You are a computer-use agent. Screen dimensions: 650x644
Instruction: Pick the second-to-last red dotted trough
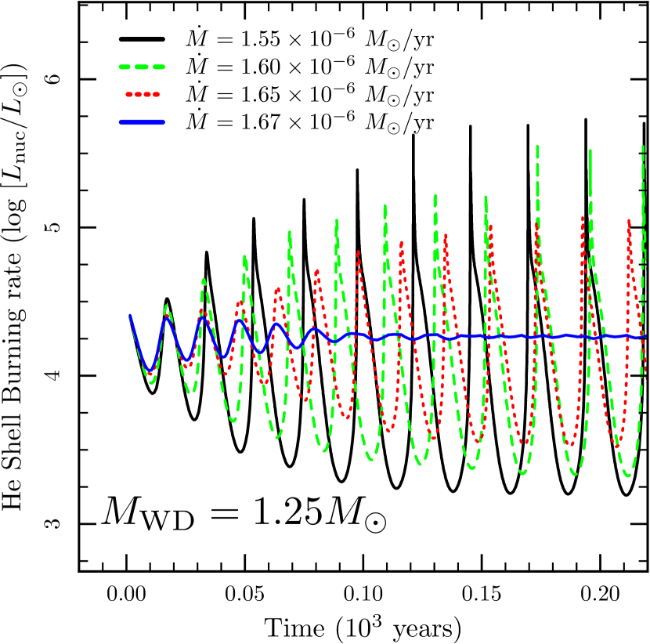(571, 444)
